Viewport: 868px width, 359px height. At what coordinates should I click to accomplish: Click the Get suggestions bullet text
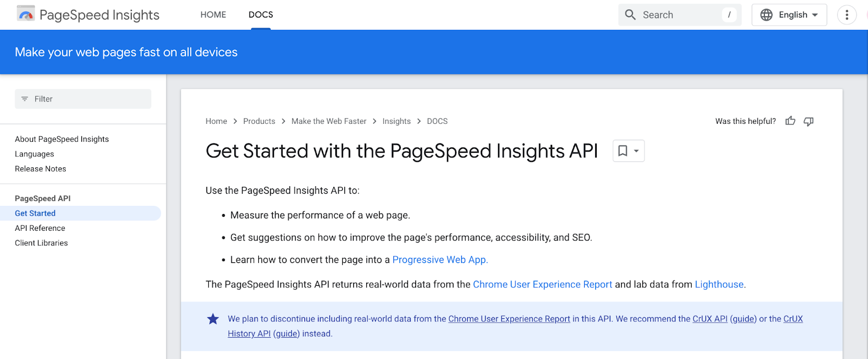pos(411,237)
